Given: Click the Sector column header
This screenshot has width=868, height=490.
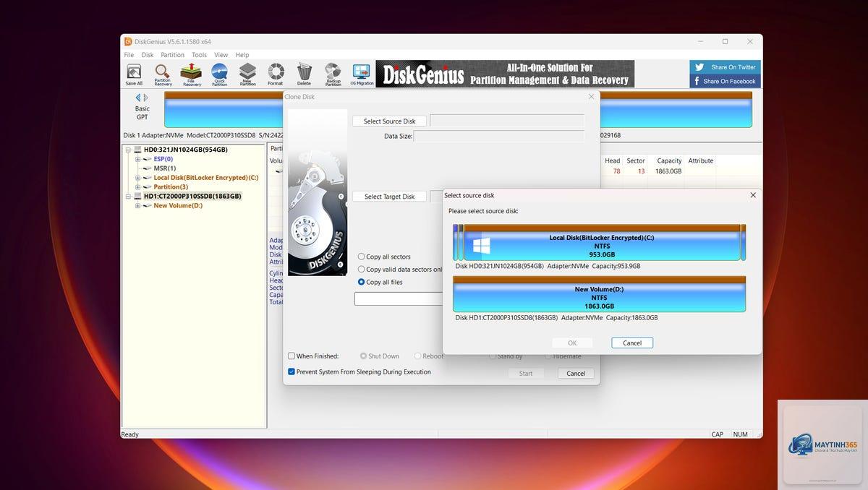Looking at the screenshot, I should click(636, 161).
